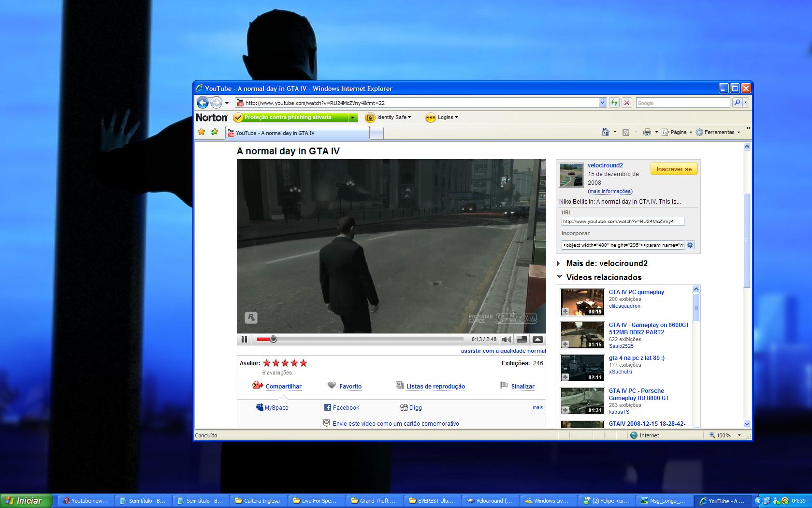Open the Norton phishing protection dropdown arrow

pos(353,118)
